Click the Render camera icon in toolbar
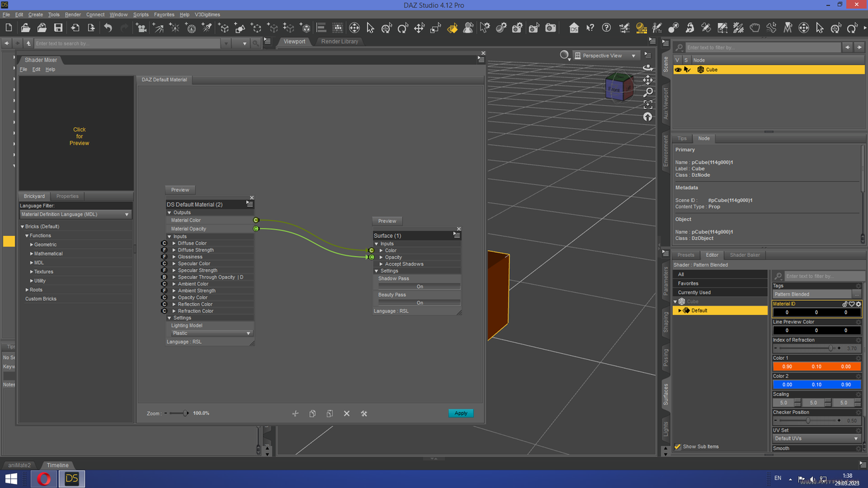868x488 pixels. point(551,28)
